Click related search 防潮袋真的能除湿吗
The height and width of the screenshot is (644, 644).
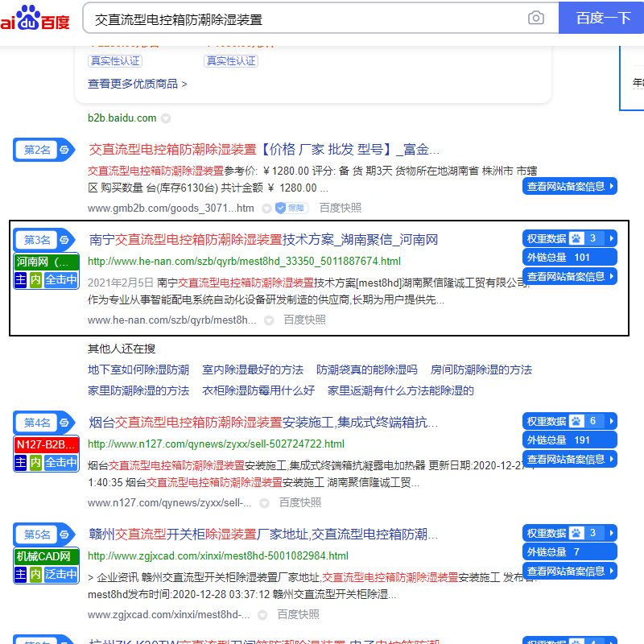[x=367, y=369]
